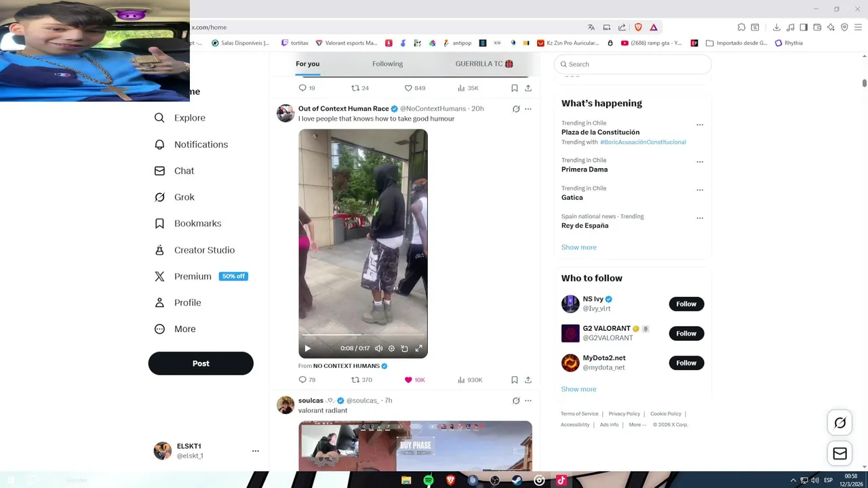The image size is (868, 488).
Task: Open Bookmarks in the sidebar
Action: pyautogui.click(x=187, y=224)
